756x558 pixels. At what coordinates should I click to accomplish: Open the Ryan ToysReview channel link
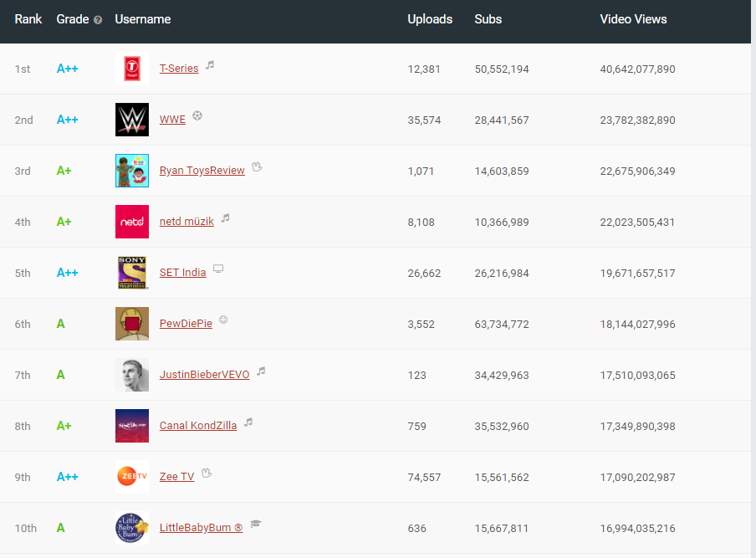(202, 171)
